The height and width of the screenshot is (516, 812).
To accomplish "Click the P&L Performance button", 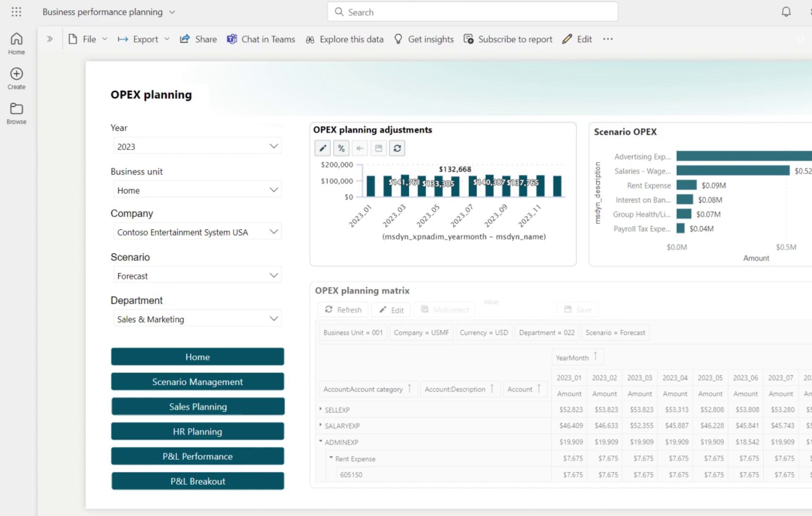I will pyautogui.click(x=197, y=456).
